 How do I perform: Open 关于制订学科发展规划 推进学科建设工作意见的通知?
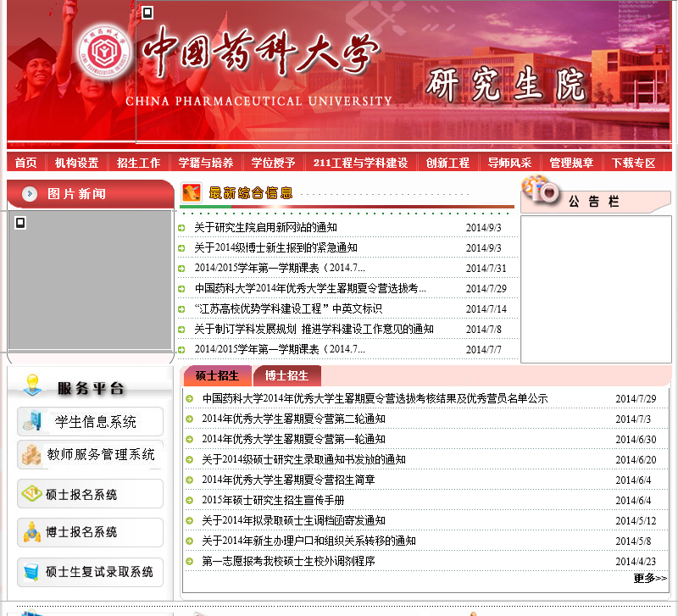(314, 329)
